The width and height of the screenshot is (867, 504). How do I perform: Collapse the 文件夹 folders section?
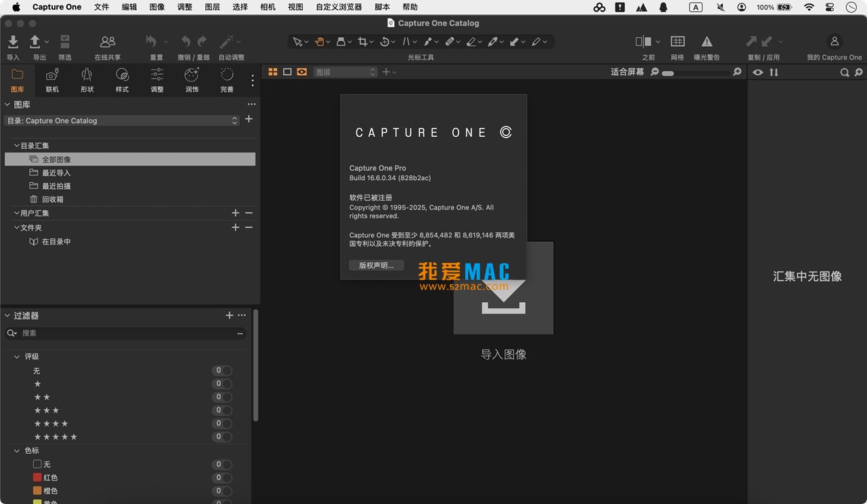point(16,228)
